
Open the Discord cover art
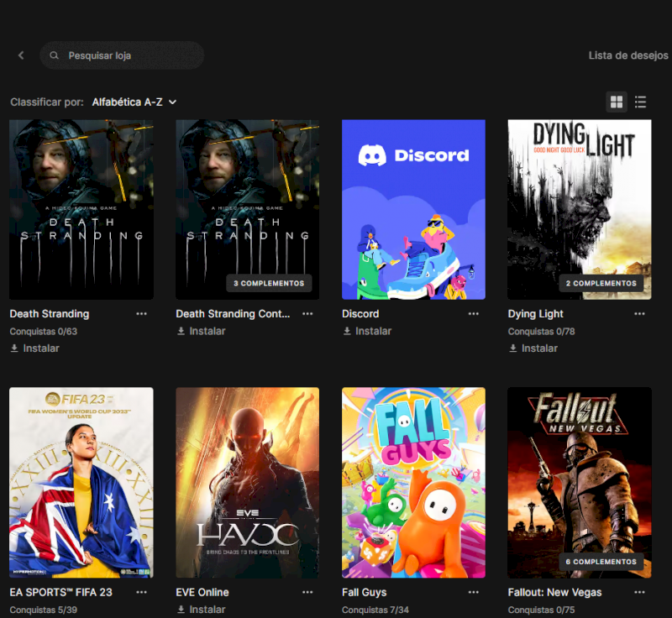pos(413,209)
